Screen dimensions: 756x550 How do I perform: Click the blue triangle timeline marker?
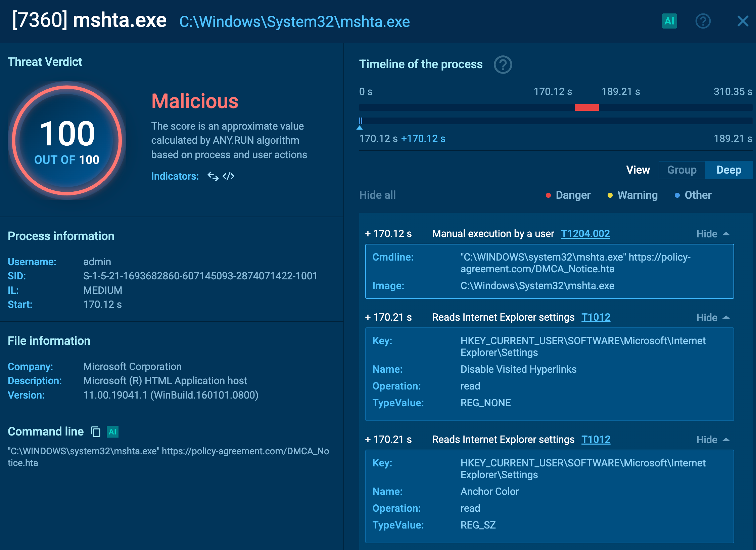point(360,128)
